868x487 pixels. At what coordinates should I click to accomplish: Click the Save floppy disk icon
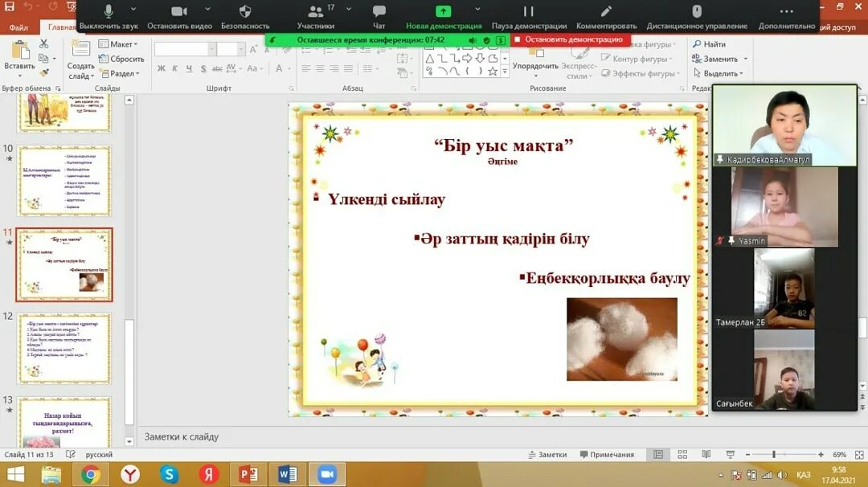tap(10, 6)
